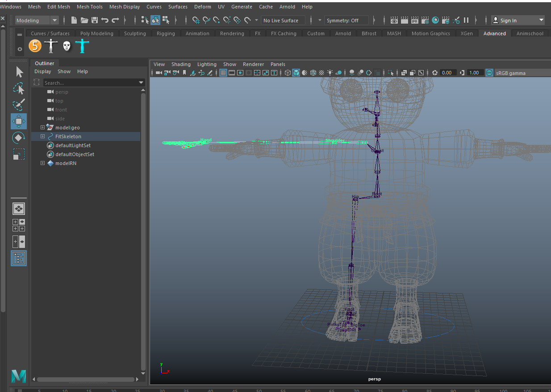Screen dimensions: 551x392
Task: Switch to the Poly Modeling shelf tab
Action: pos(97,33)
